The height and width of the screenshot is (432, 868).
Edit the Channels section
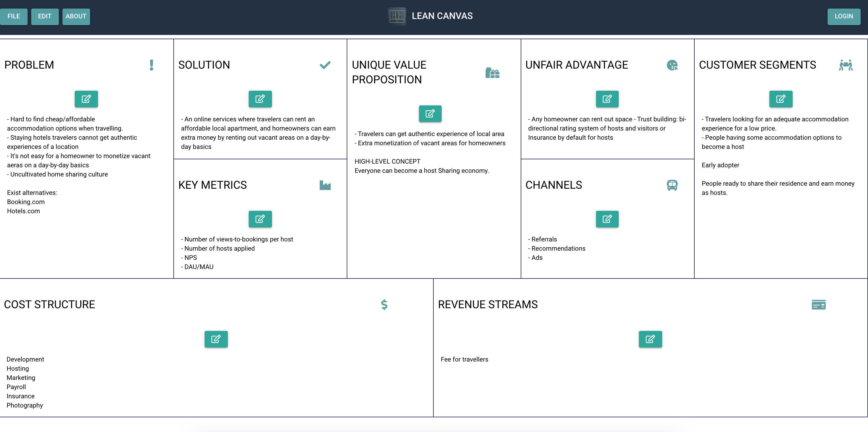pos(607,219)
